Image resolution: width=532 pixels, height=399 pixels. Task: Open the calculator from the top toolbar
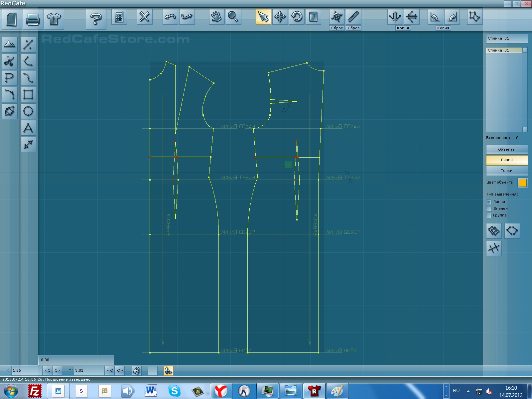(119, 17)
